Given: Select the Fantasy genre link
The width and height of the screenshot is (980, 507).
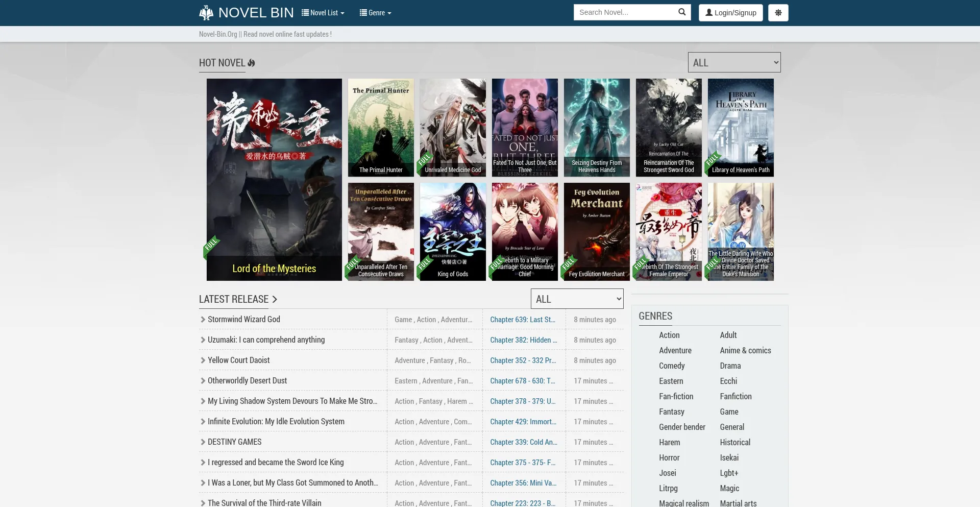Looking at the screenshot, I should click(671, 412).
